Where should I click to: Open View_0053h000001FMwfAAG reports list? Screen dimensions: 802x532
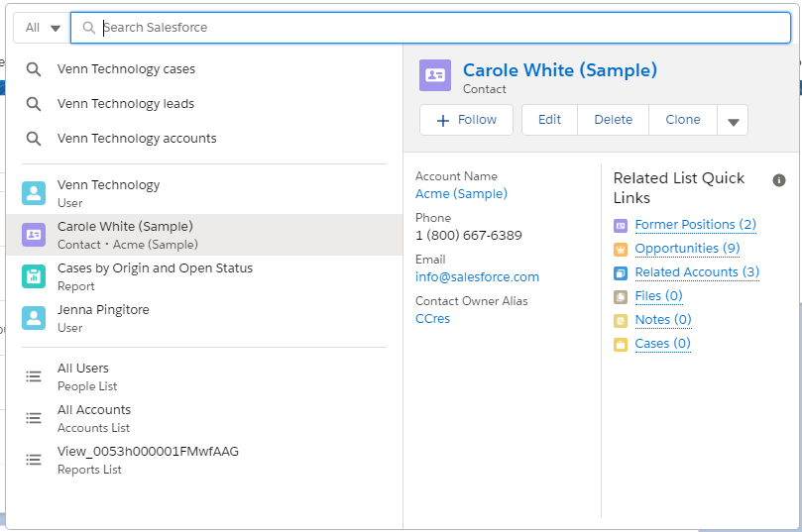(204, 460)
